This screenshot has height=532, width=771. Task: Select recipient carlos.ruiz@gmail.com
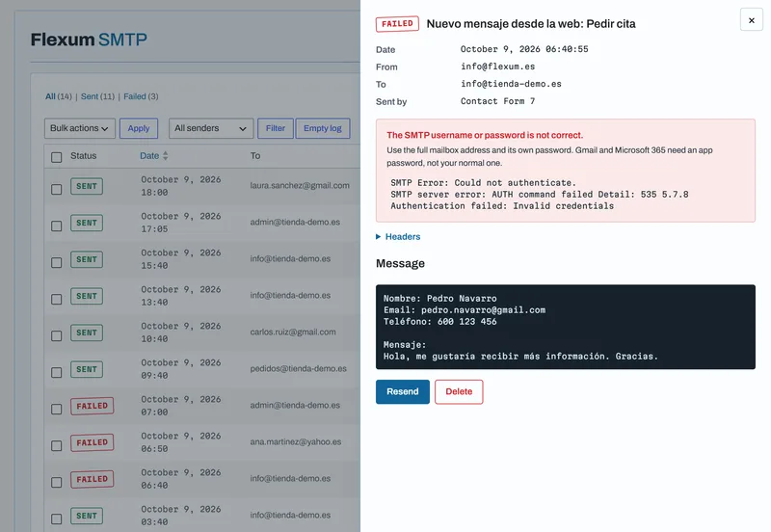point(293,332)
